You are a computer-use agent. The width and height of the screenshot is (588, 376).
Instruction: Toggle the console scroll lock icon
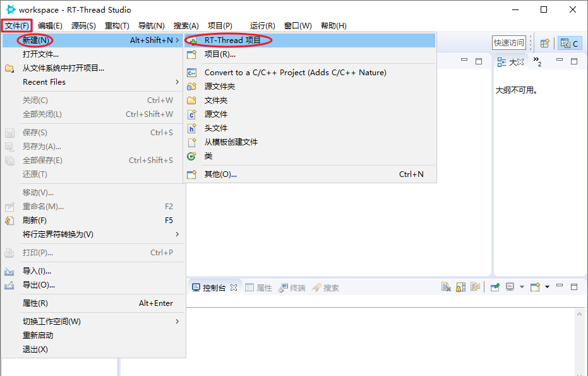pyautogui.click(x=460, y=287)
